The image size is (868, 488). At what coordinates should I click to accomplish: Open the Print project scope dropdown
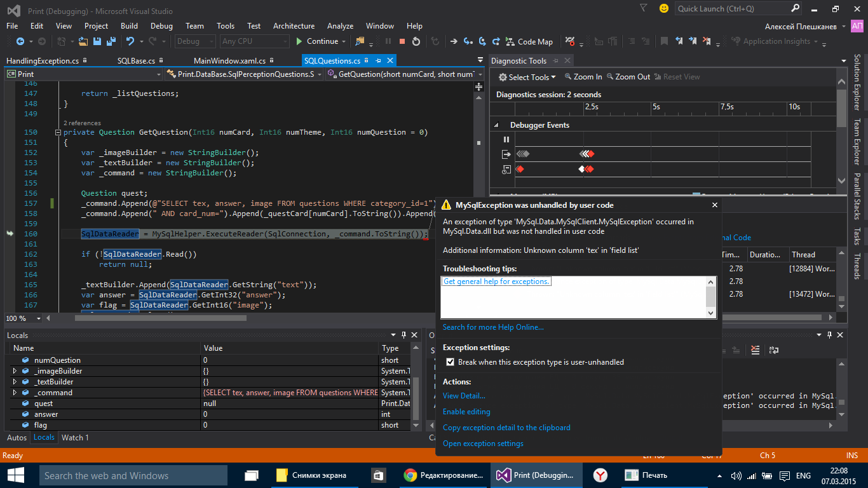click(x=84, y=74)
